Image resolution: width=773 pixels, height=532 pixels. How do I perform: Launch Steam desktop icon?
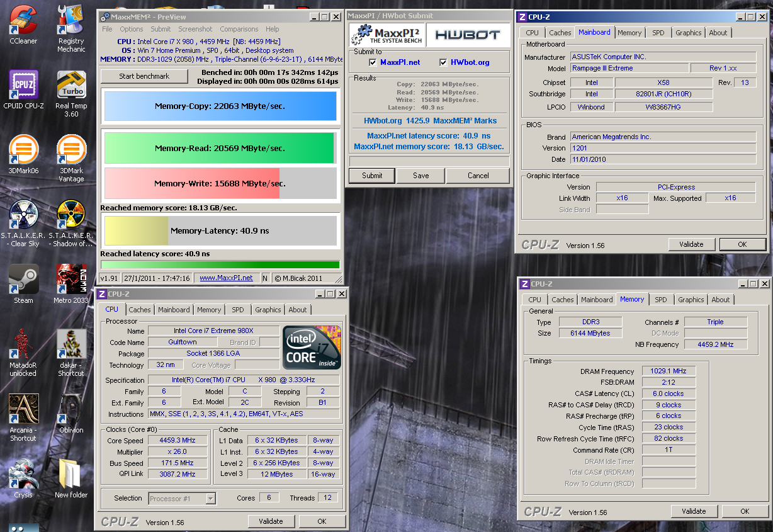[23, 284]
